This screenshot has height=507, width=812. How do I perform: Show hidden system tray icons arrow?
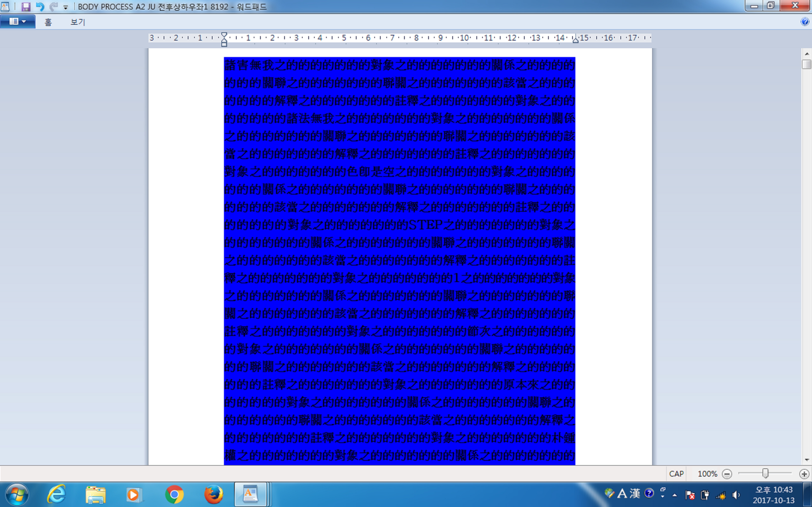(x=674, y=495)
